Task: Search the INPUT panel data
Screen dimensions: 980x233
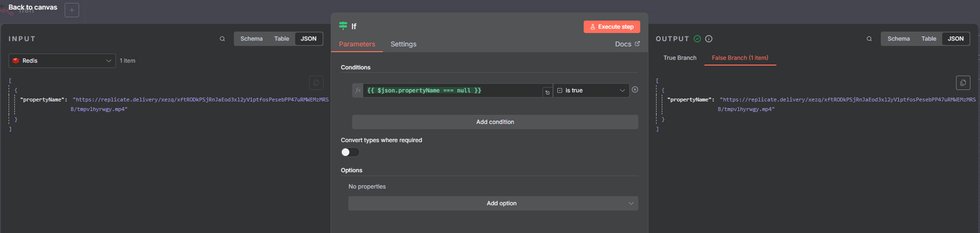Action: (222, 39)
